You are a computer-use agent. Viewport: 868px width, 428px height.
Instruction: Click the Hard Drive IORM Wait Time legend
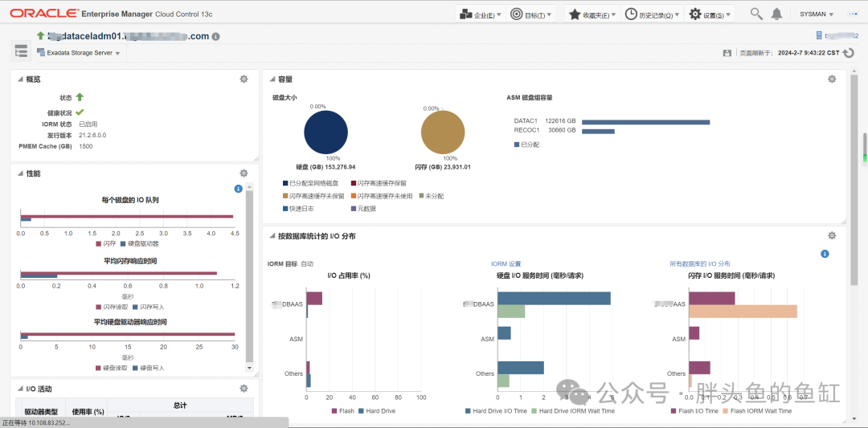point(573,411)
